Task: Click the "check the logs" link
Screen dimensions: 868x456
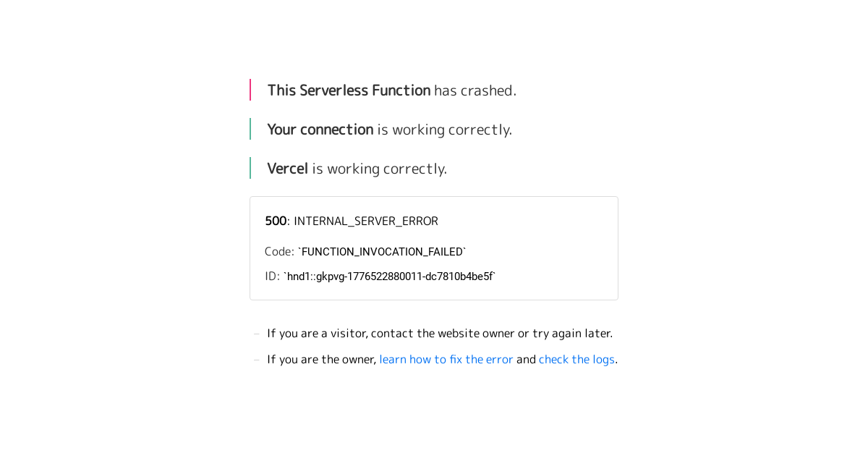Action: tap(576, 360)
